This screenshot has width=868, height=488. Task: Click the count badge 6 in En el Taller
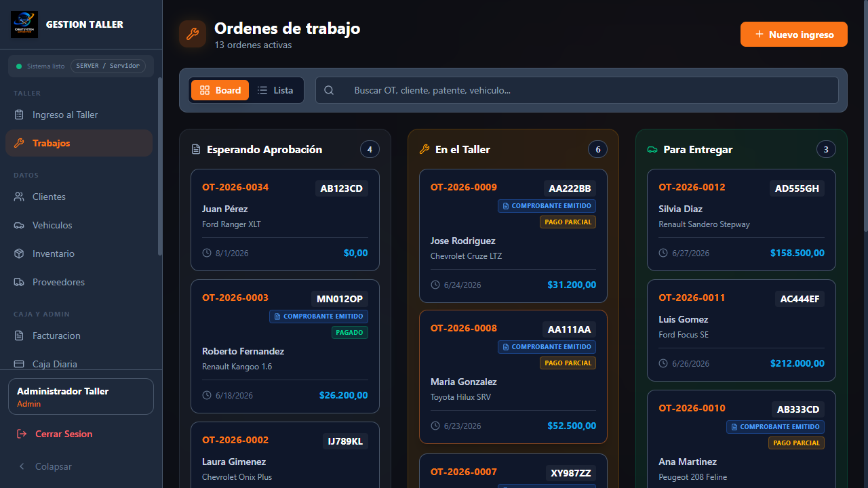[x=597, y=149]
